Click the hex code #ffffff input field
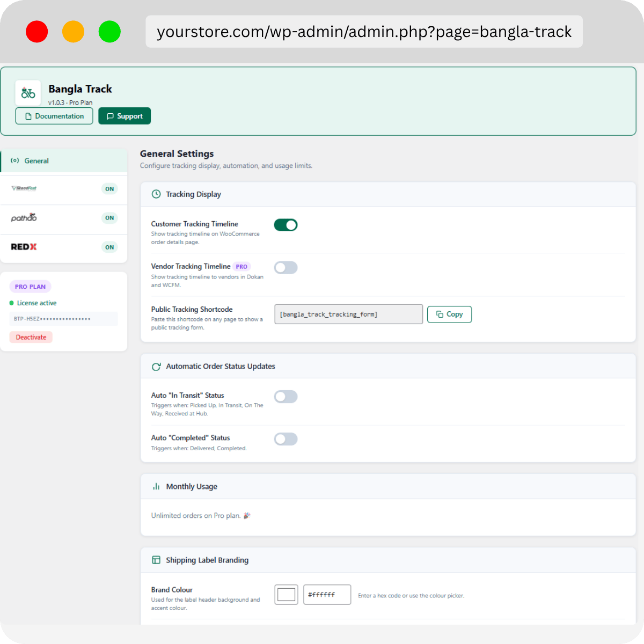 (327, 595)
